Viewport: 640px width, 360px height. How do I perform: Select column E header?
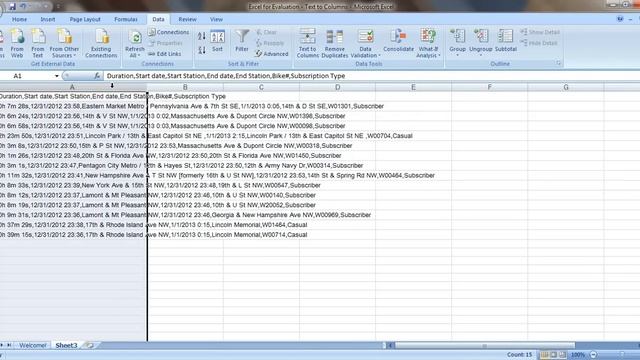click(413, 87)
